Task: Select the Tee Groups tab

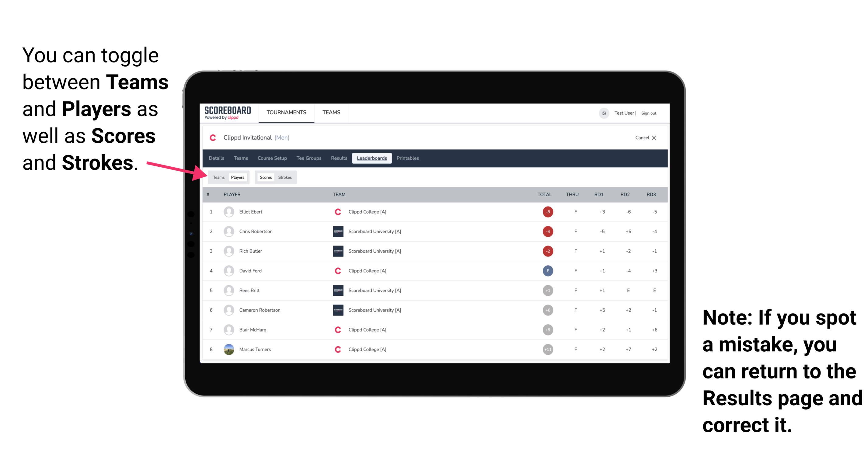Action: (308, 158)
